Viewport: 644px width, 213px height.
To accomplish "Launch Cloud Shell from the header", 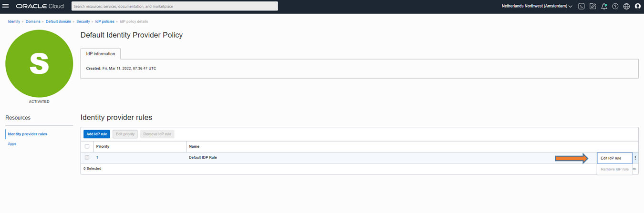I will coord(581,6).
